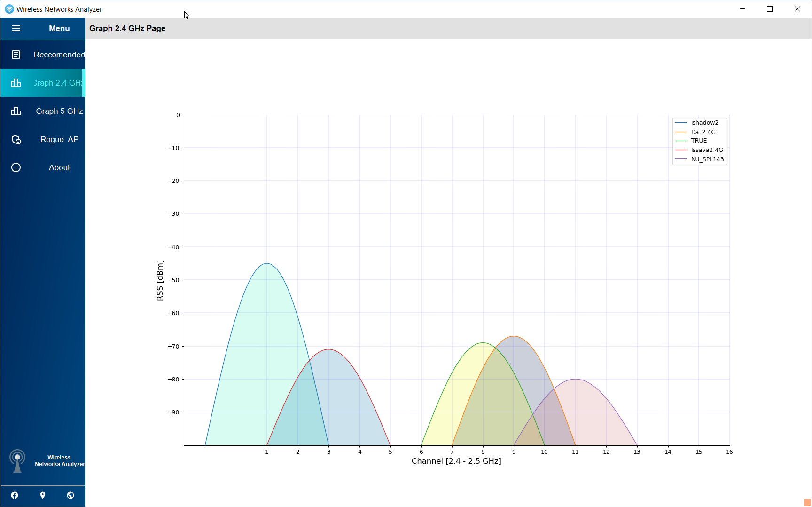The width and height of the screenshot is (812, 507).
Task: Open the Rogue AP menu label
Action: tap(59, 139)
